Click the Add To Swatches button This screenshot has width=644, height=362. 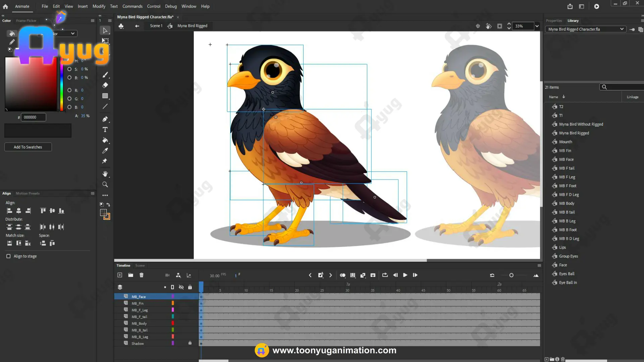click(x=28, y=147)
